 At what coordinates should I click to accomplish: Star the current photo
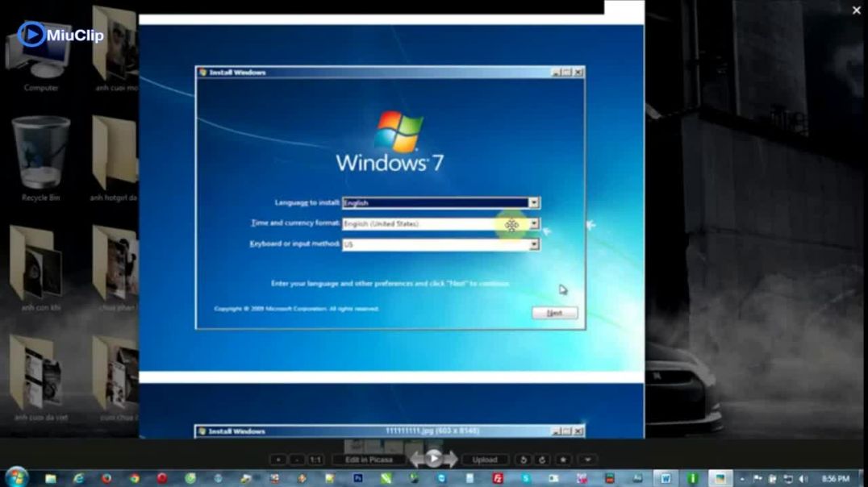[564, 459]
